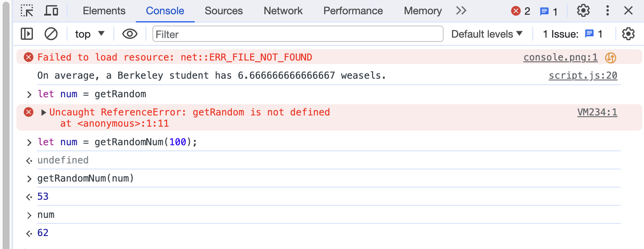Expand the getRandom ReferenceError details
644x249 pixels.
[x=43, y=112]
